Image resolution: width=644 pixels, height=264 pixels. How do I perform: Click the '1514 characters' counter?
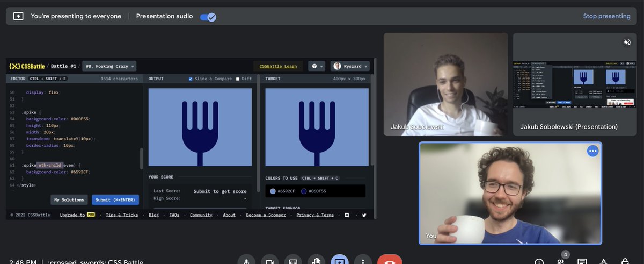coord(119,79)
